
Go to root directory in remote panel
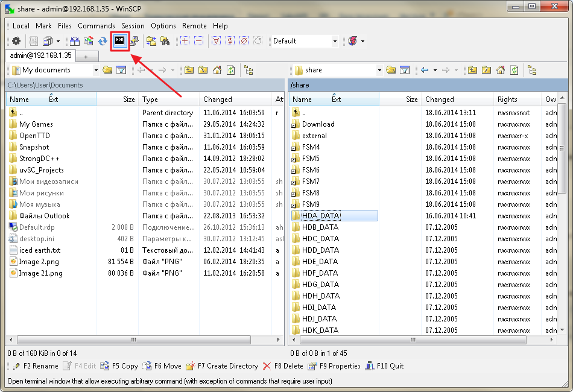click(487, 70)
